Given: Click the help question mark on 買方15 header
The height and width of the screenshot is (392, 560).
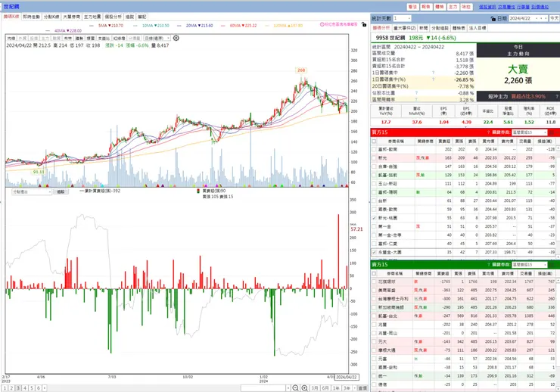Looking at the screenshot, I should 488,132.
